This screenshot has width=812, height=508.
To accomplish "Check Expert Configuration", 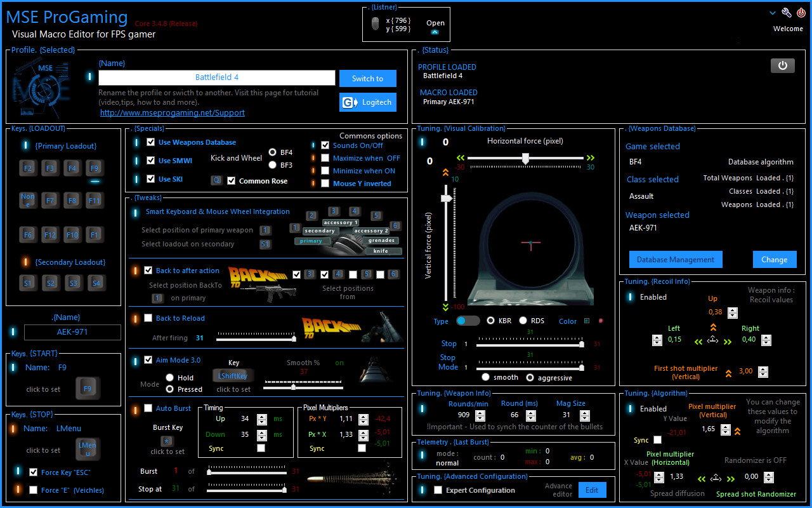I will (x=438, y=490).
